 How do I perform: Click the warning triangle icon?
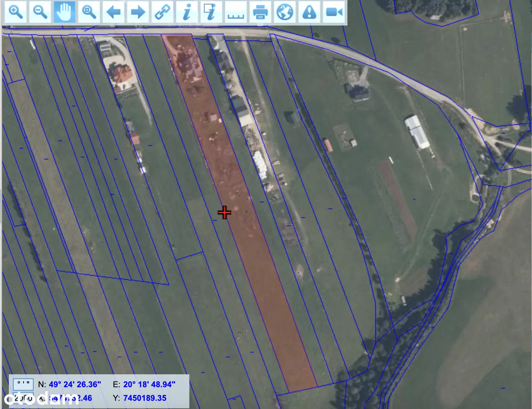(309, 12)
